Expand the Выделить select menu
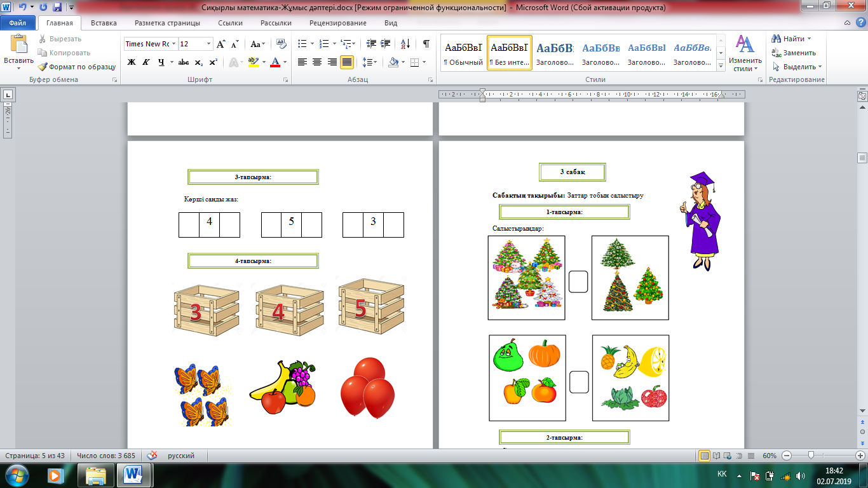The height and width of the screenshot is (488, 868). click(797, 67)
